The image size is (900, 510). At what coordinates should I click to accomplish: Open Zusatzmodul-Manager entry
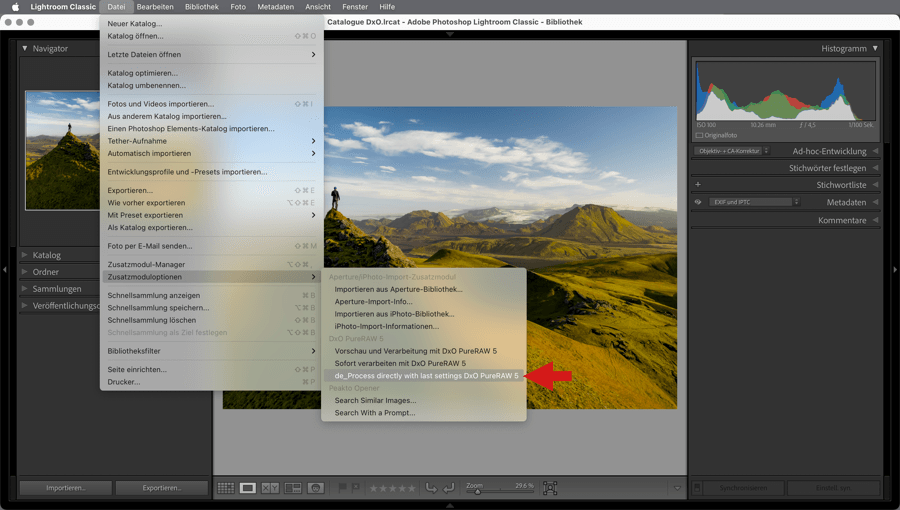click(211, 264)
